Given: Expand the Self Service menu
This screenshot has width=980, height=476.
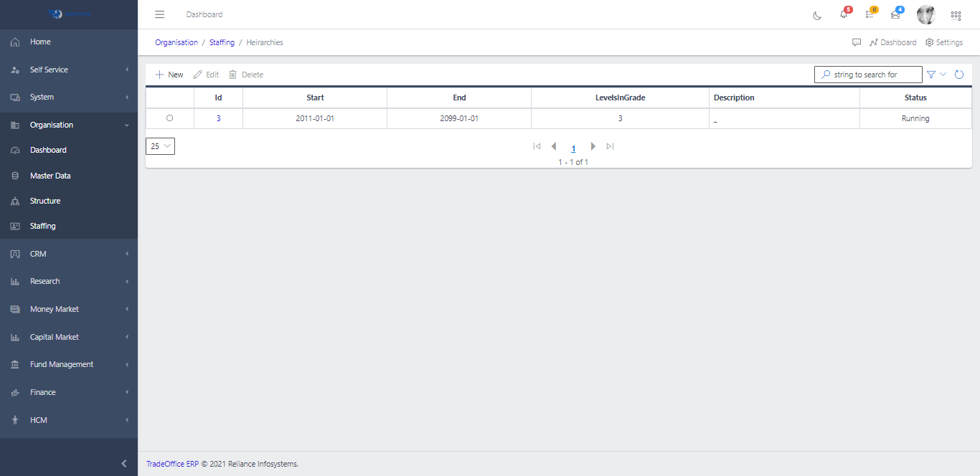Looking at the screenshot, I should point(69,70).
